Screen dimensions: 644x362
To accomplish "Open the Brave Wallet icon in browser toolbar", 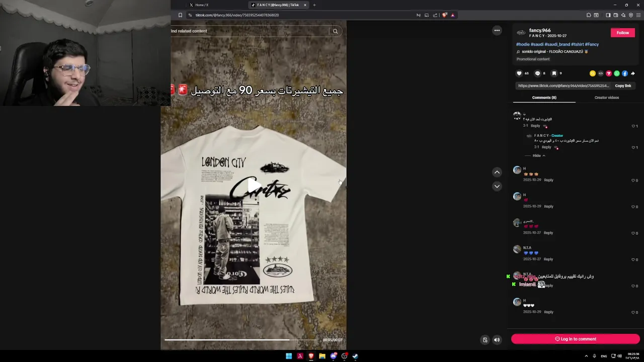I will tap(615, 15).
